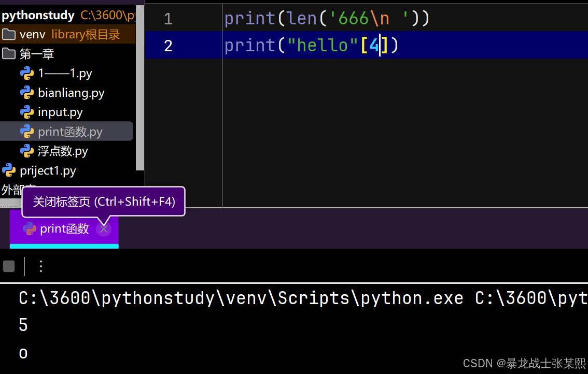The height and width of the screenshot is (374, 588).
Task: Open the three-dot options menu in run panel
Action: point(41,266)
